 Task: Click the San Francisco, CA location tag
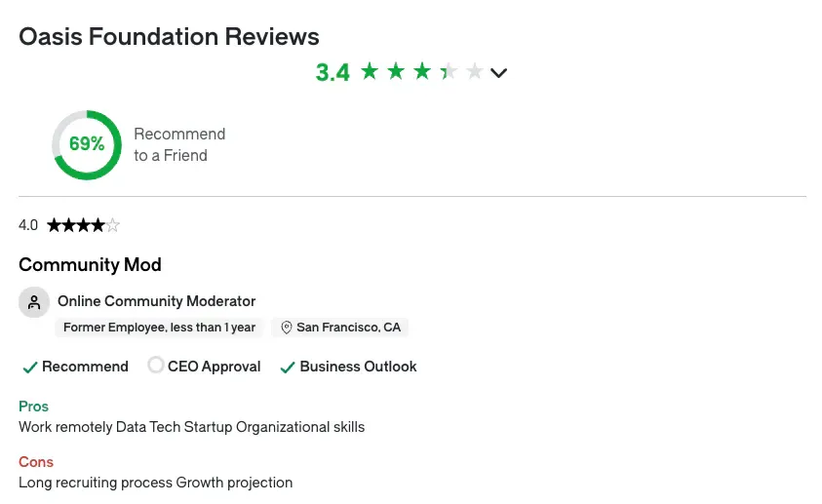click(x=348, y=328)
